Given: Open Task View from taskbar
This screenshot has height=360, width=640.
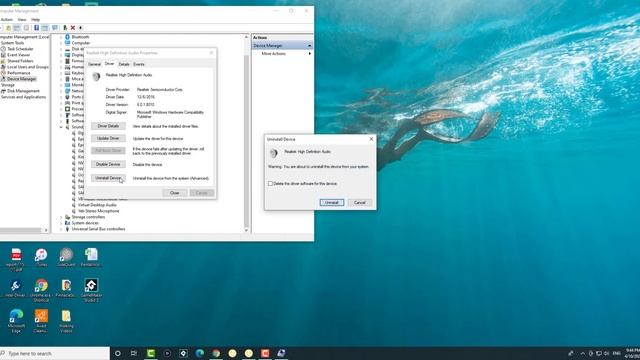Looking at the screenshot, I should (134, 353).
